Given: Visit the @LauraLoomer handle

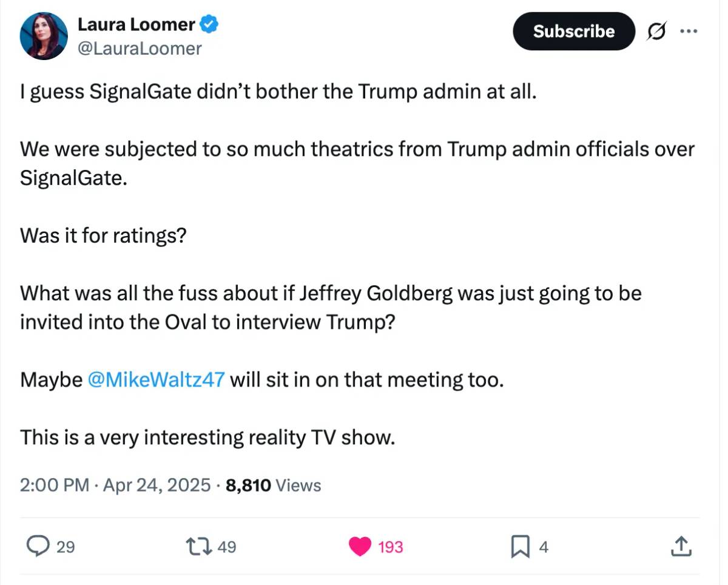Looking at the screenshot, I should click(x=140, y=49).
